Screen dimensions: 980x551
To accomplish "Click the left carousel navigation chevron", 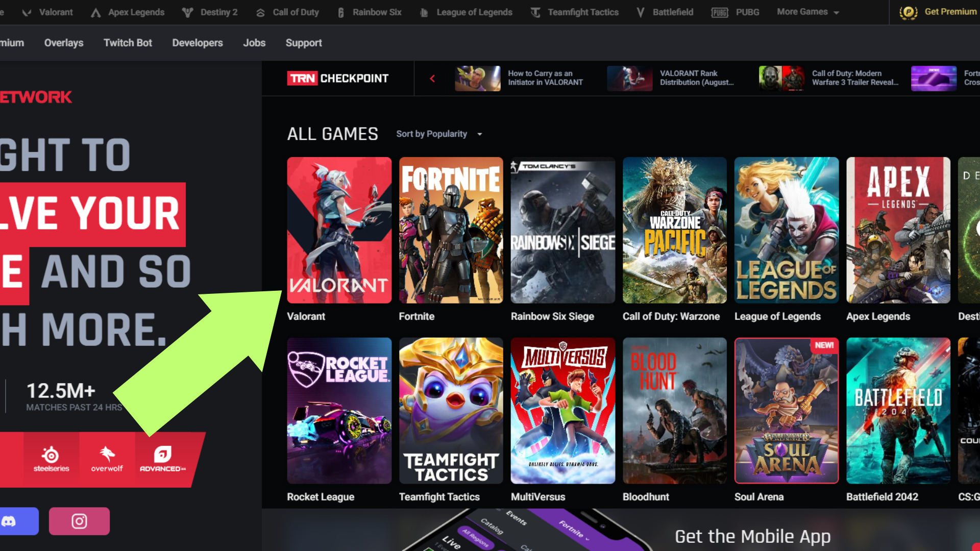I will (432, 78).
